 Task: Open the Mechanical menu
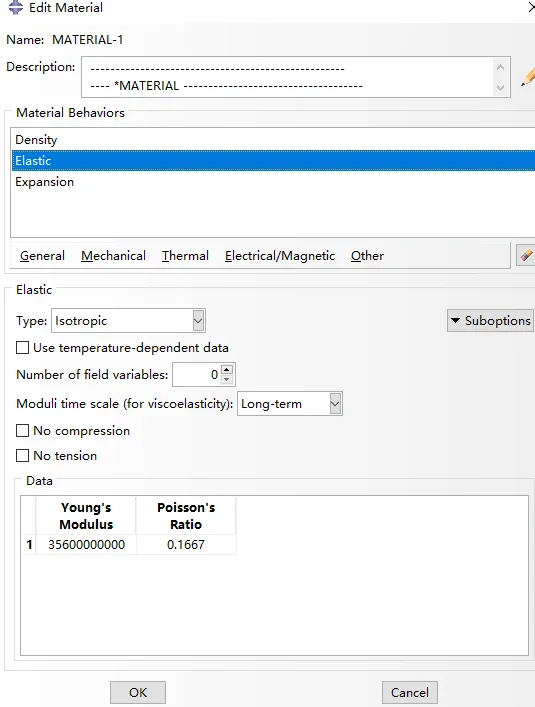[113, 256]
